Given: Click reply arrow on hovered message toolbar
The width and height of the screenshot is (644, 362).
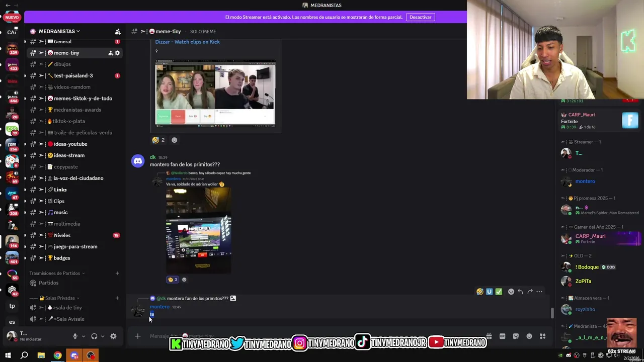Looking at the screenshot, I should 520,292.
